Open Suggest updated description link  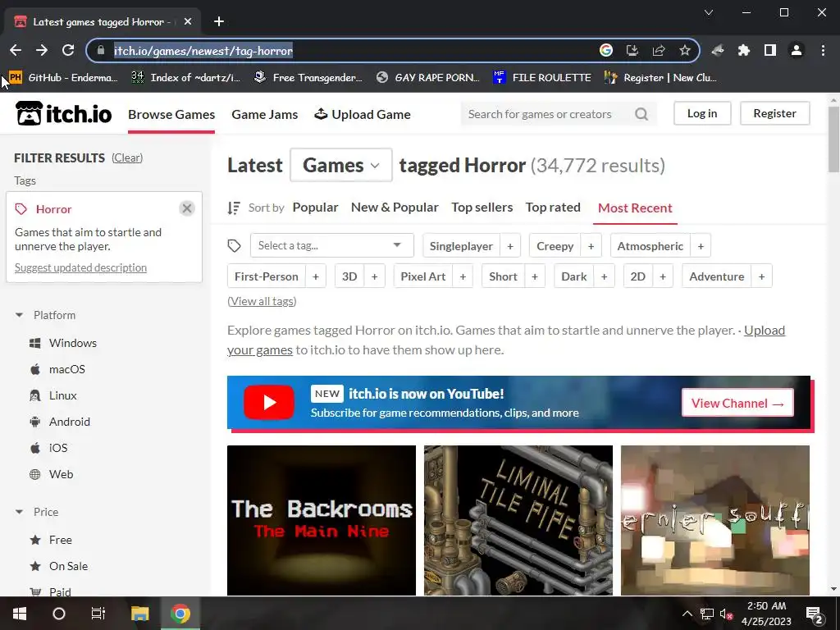[x=80, y=267]
